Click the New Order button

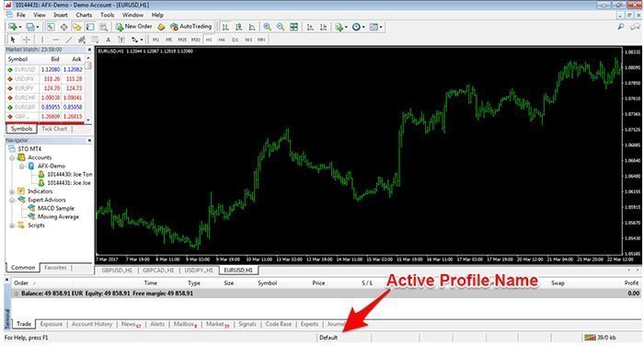(x=134, y=27)
